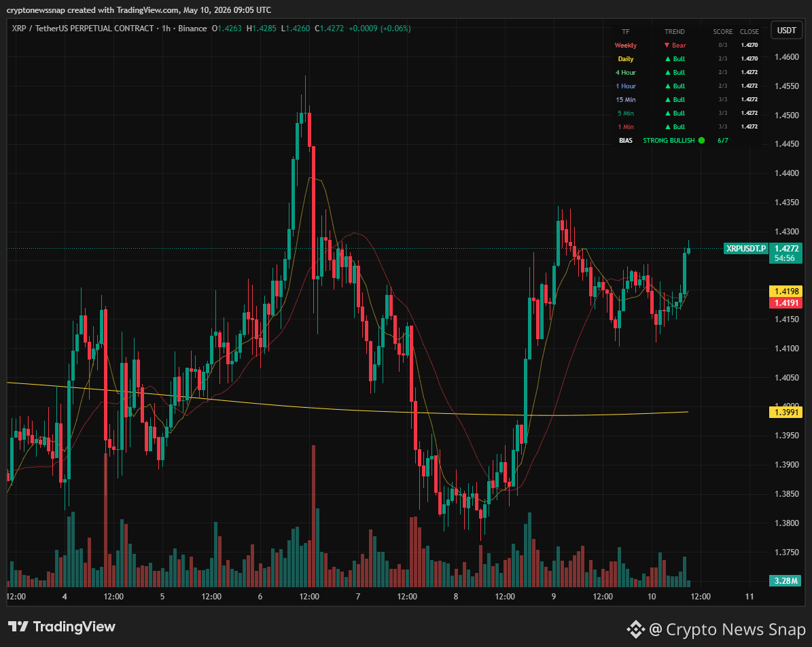
Task: Click the green up arrow in Daily row
Action: (667, 58)
